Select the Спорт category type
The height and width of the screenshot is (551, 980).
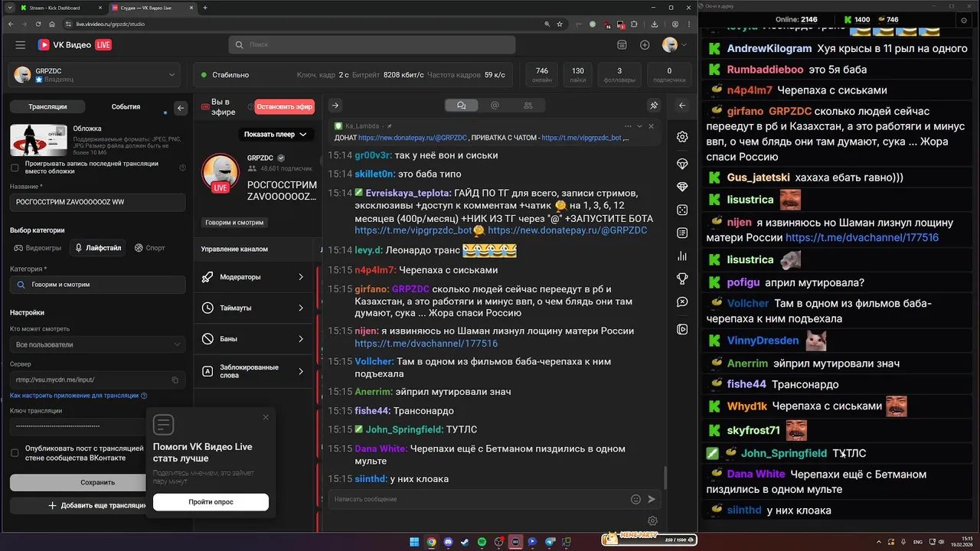150,248
